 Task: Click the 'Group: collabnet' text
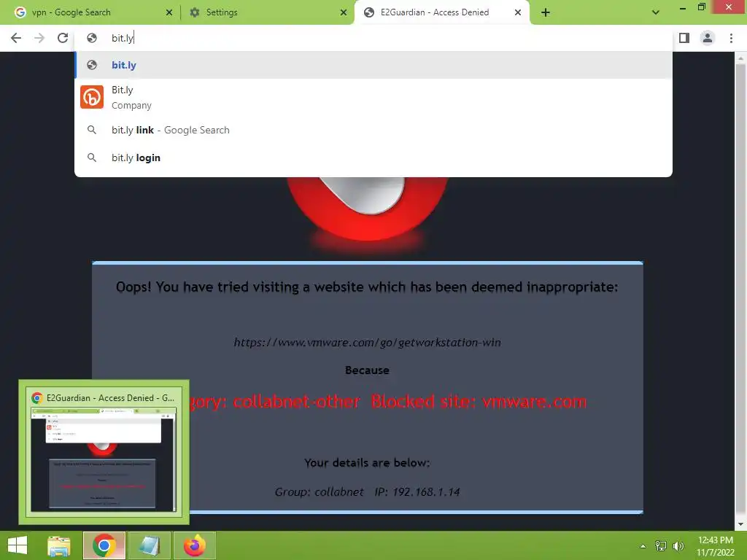click(319, 492)
